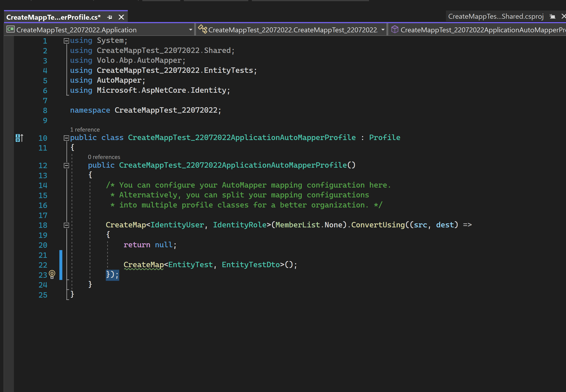
Task: Click the Keep Open icon on Shared.csproj preview tab
Action: 552,16
